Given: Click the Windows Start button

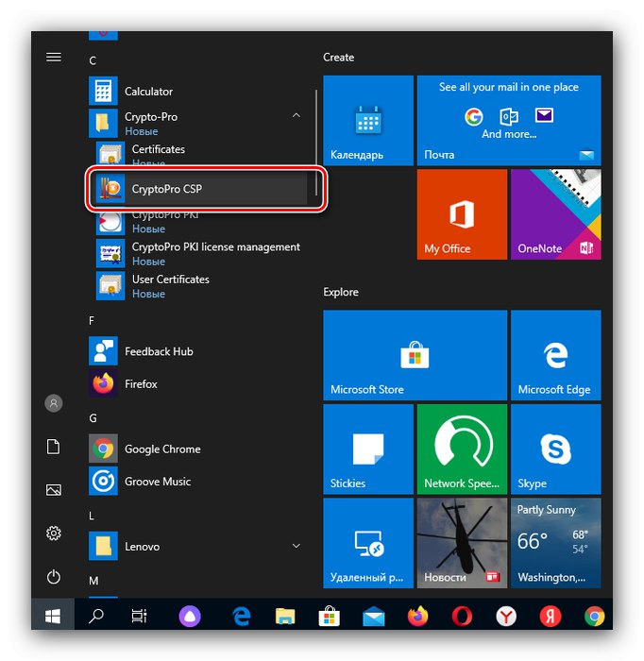Looking at the screenshot, I should click(53, 616).
